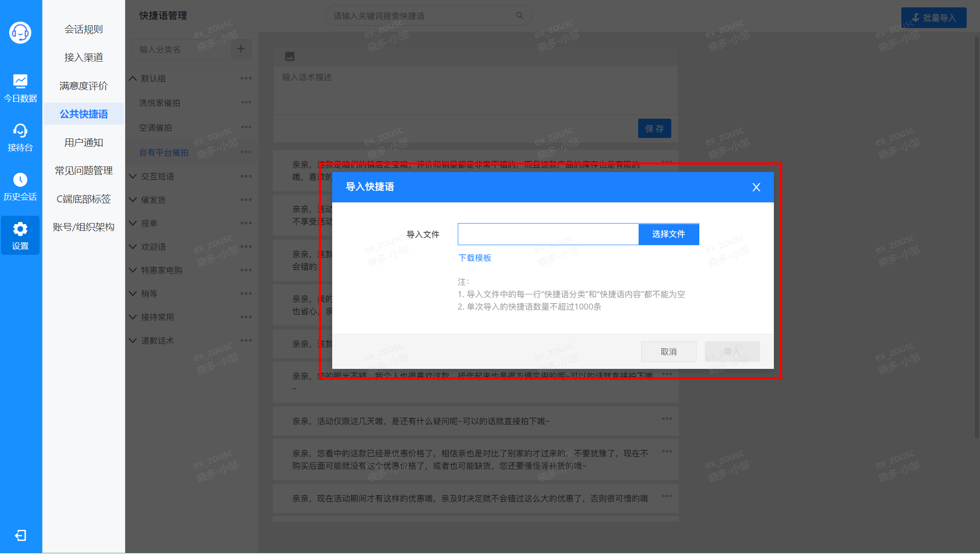The image size is (980, 557).
Task: Open more options for 欢迎语
Action: (x=246, y=247)
